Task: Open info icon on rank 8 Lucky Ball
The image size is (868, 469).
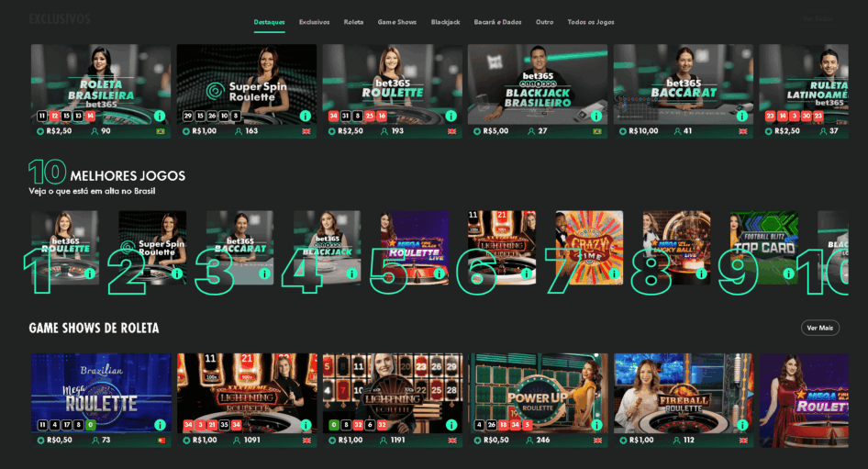Action: point(701,274)
